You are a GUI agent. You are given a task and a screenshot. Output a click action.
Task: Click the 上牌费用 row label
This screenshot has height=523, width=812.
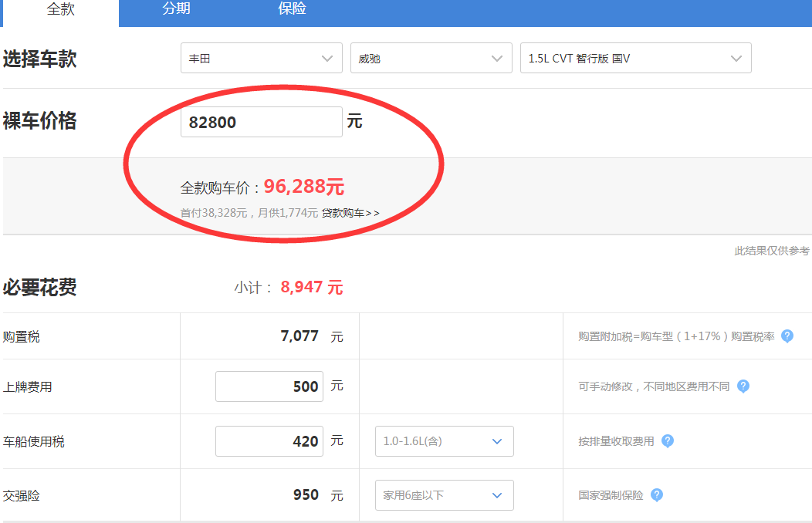(28, 387)
